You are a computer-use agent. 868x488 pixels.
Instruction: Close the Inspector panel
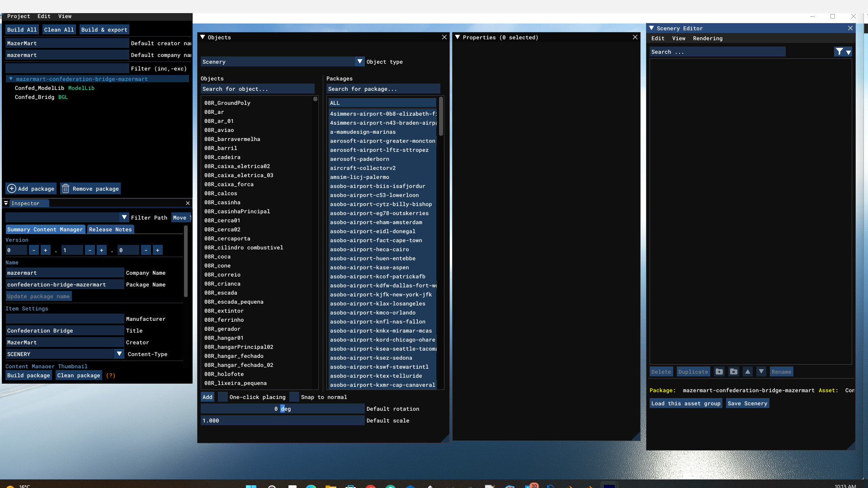pyautogui.click(x=188, y=203)
